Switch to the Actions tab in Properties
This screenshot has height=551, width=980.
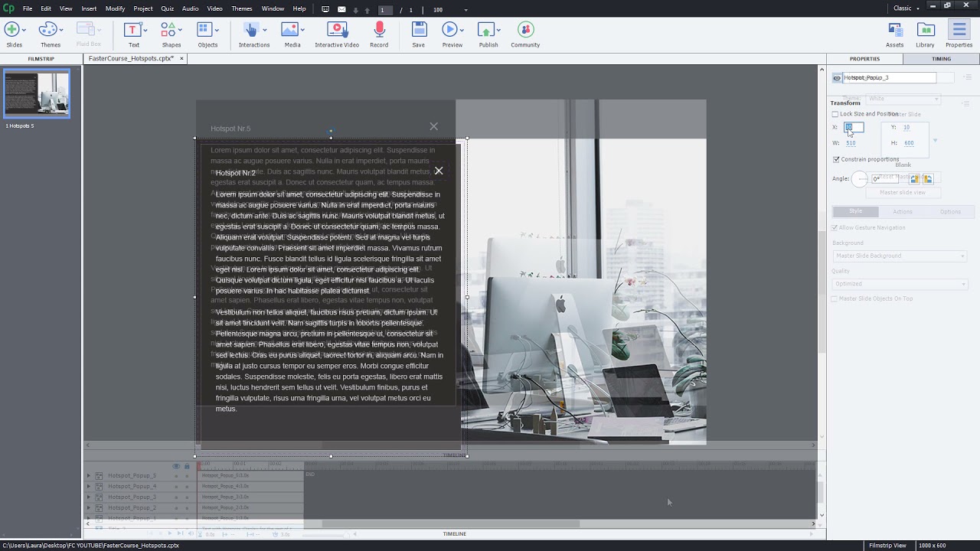coord(903,212)
